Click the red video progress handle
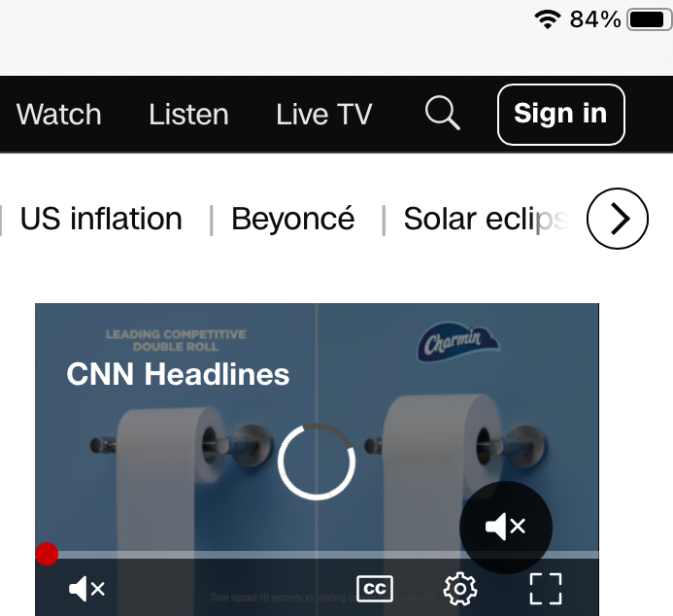Viewport: 673px width, 616px height. coord(47,554)
